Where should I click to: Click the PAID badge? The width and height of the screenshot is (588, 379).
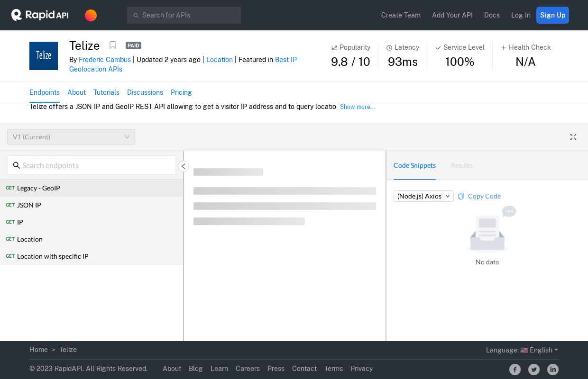pyautogui.click(x=133, y=45)
